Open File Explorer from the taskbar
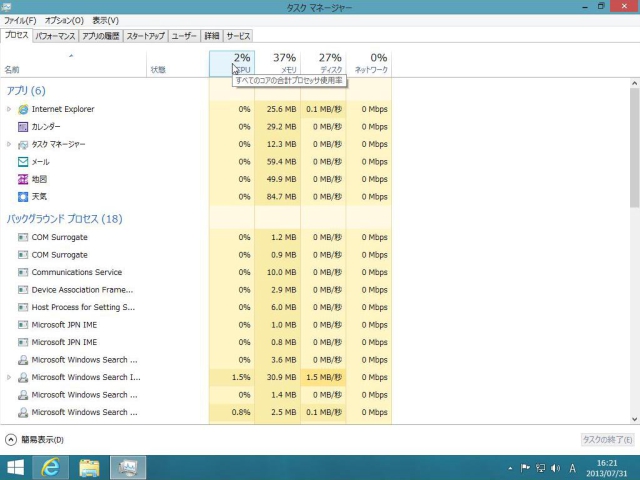Viewport: 640px width, 480px height. click(89, 468)
